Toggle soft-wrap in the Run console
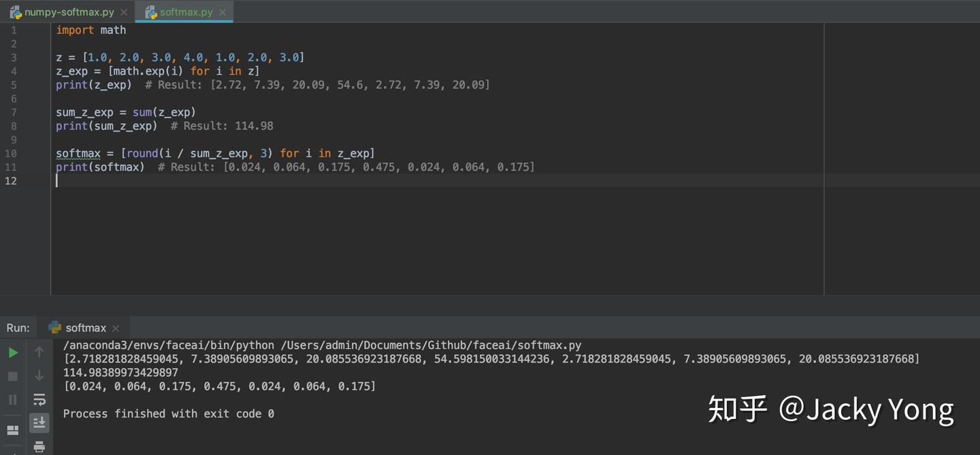This screenshot has width=980, height=455. click(39, 400)
